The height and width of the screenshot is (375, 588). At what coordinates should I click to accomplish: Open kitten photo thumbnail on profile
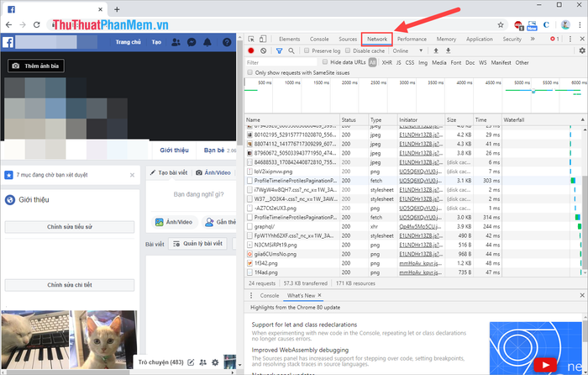tap(104, 340)
